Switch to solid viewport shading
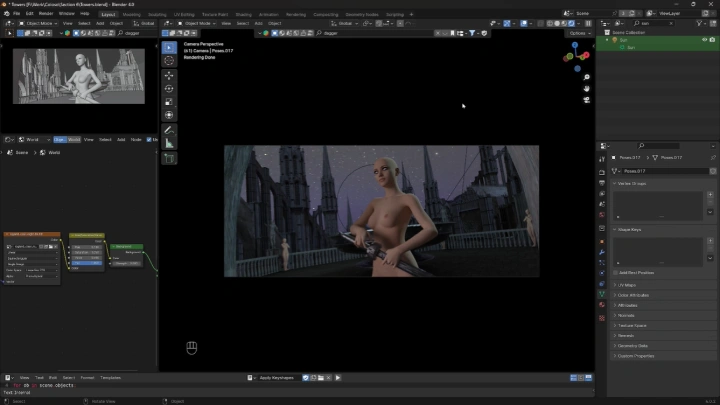This screenshot has height=405, width=720. pos(557,23)
